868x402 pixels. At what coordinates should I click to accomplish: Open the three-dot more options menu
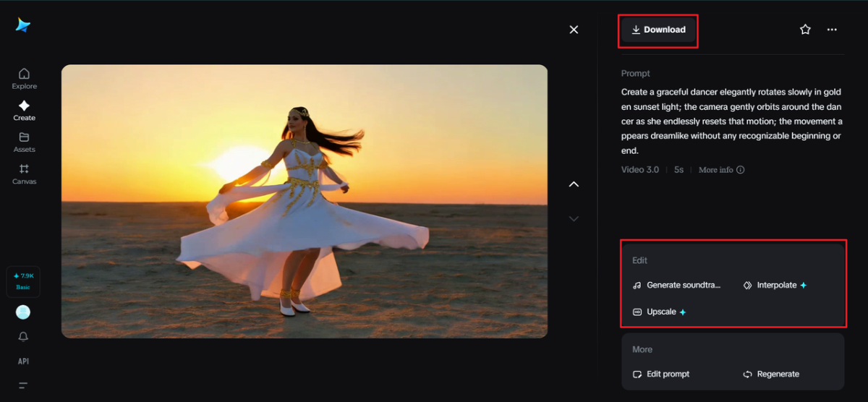[832, 30]
